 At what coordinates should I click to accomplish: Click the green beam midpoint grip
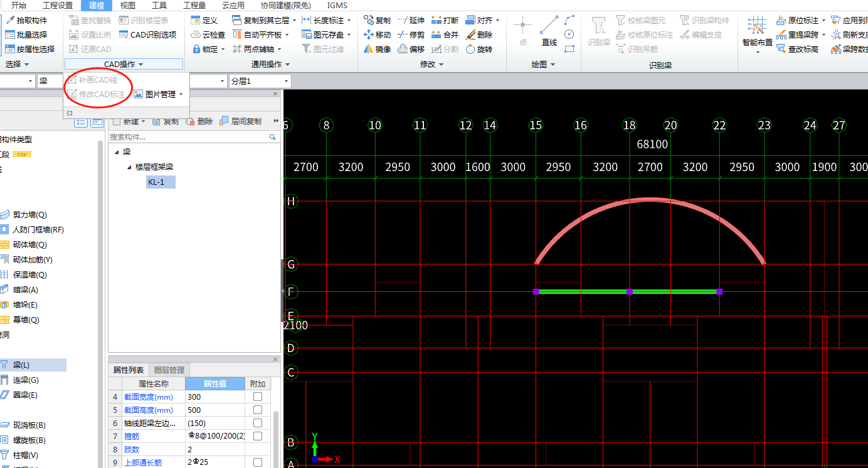630,291
